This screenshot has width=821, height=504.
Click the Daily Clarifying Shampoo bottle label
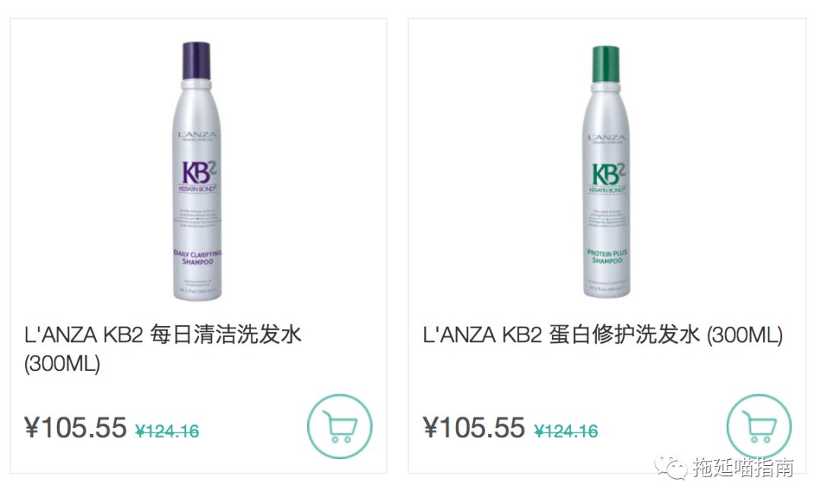[x=198, y=257]
